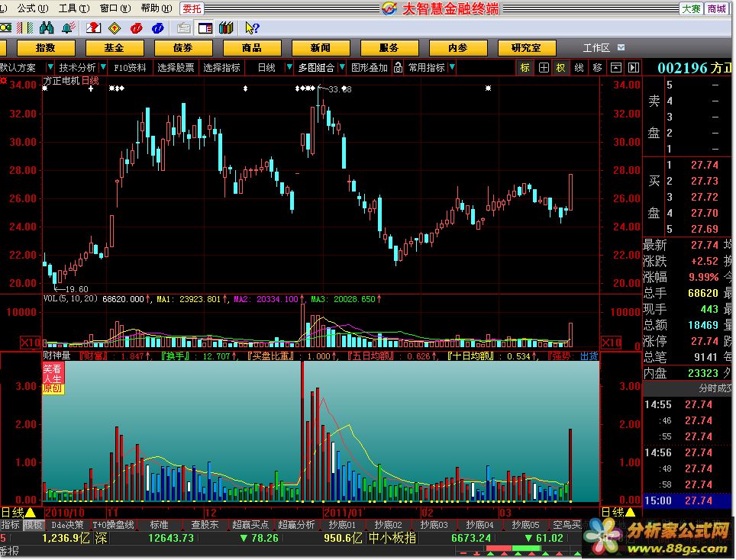Click the yellow diamond arrow icon
This screenshot has width=736, height=560.
115,28
